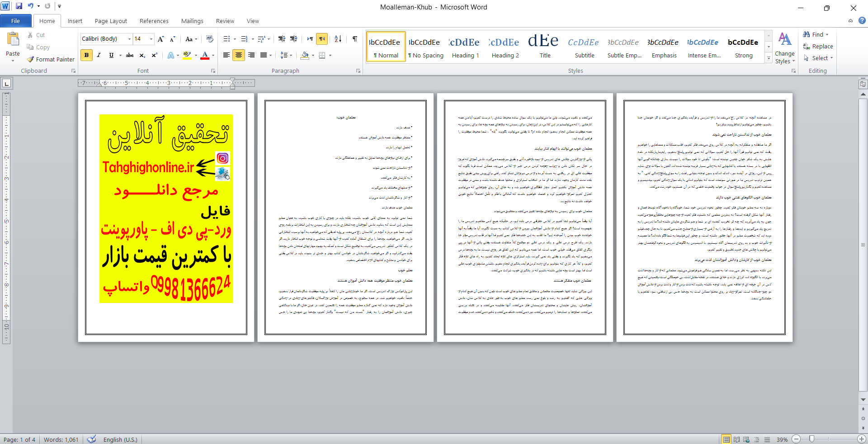The height and width of the screenshot is (444, 868).
Task: Switch to Review tab
Action: click(x=225, y=21)
